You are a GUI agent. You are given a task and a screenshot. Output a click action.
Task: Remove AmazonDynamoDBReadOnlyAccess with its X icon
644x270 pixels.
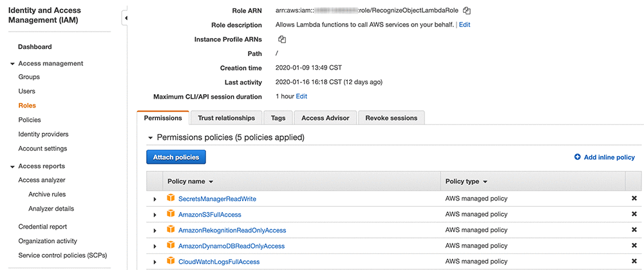coord(634,246)
